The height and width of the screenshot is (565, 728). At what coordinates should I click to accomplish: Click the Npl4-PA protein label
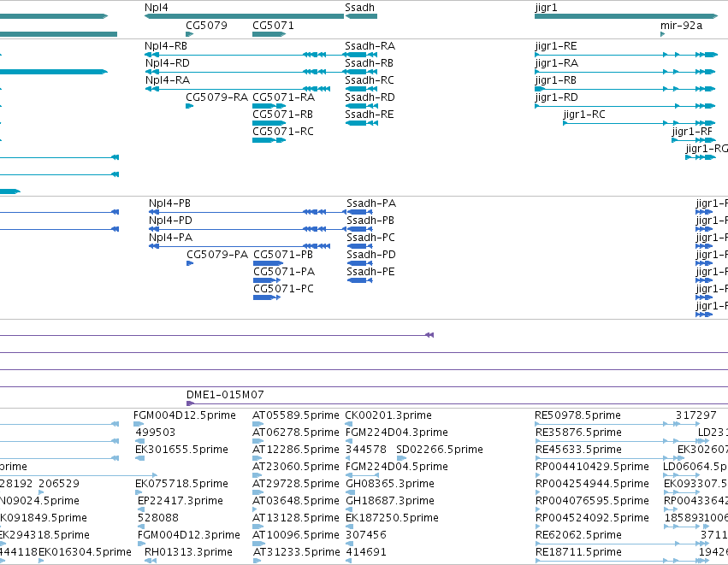(170, 238)
